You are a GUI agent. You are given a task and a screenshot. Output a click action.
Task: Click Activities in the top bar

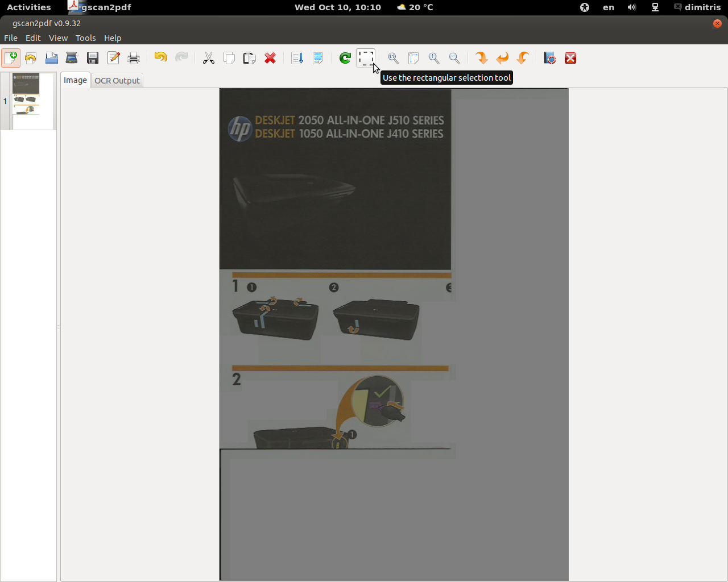pyautogui.click(x=29, y=7)
